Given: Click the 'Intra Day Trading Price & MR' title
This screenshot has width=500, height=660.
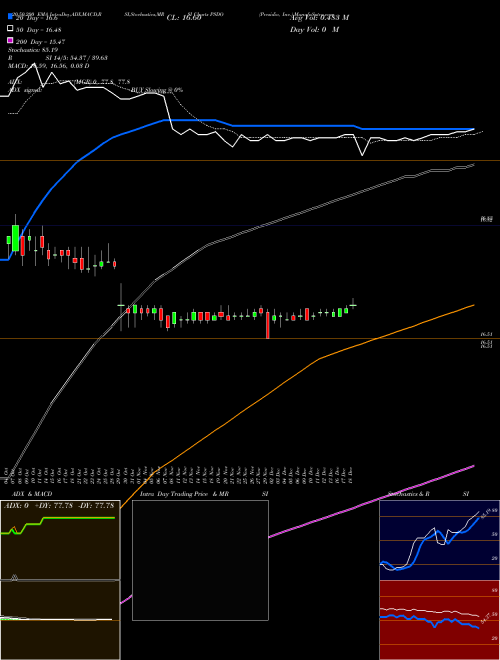Looking at the screenshot, I should coord(184,494).
